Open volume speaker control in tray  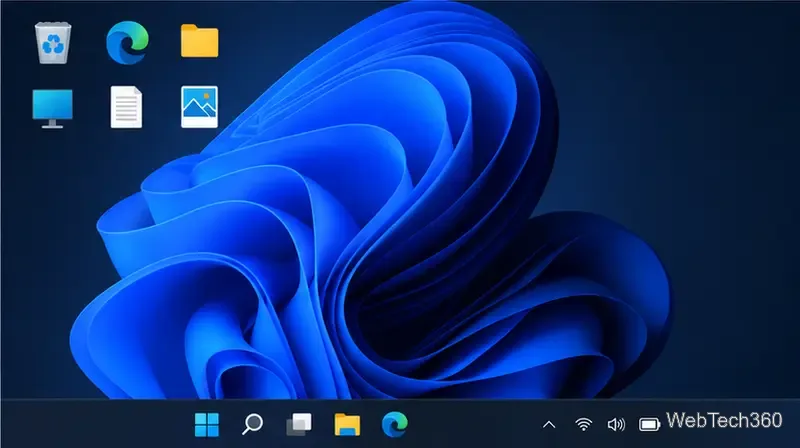click(x=616, y=425)
